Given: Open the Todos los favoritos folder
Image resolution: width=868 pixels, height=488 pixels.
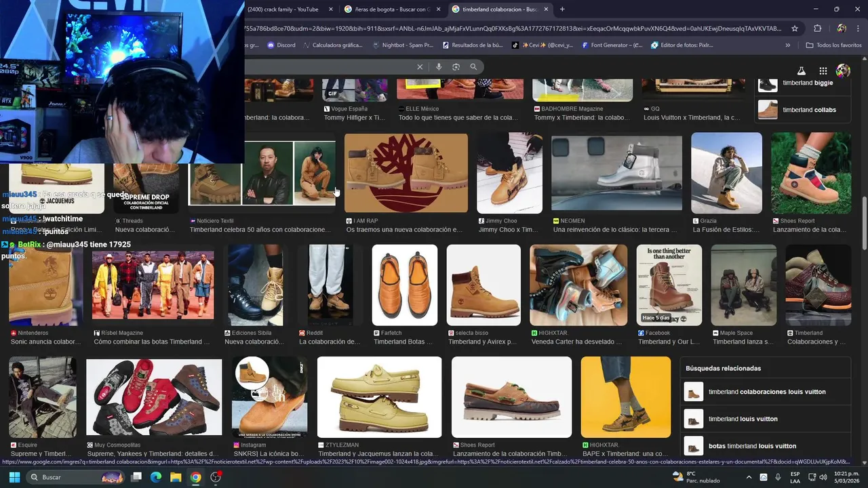Looking at the screenshot, I should 833,45.
